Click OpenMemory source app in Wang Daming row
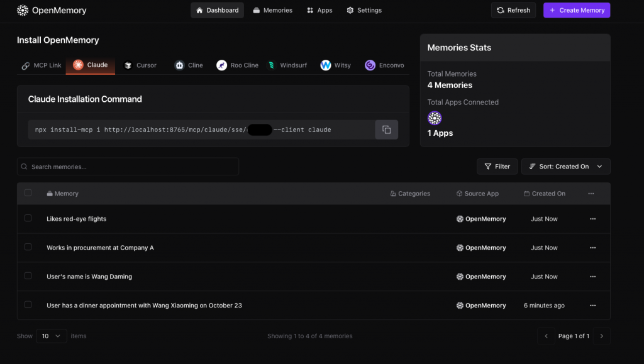Image resolution: width=644 pixels, height=364 pixels. pyautogui.click(x=481, y=277)
